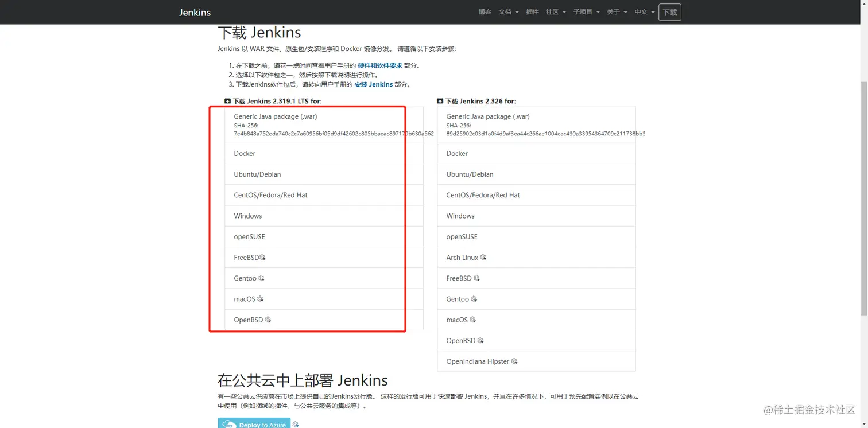Viewport: 868px width, 428px height.
Task: Click the external link icon next to macOS LTS
Action: coord(260,298)
